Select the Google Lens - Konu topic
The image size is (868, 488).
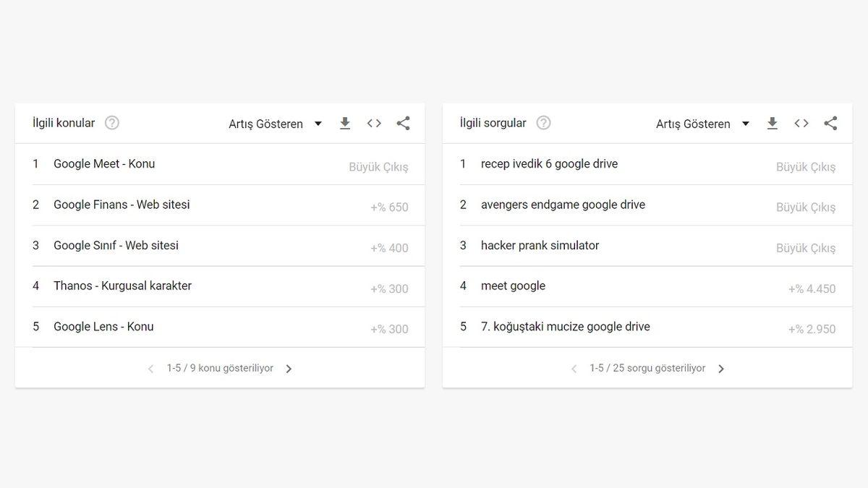(x=103, y=326)
